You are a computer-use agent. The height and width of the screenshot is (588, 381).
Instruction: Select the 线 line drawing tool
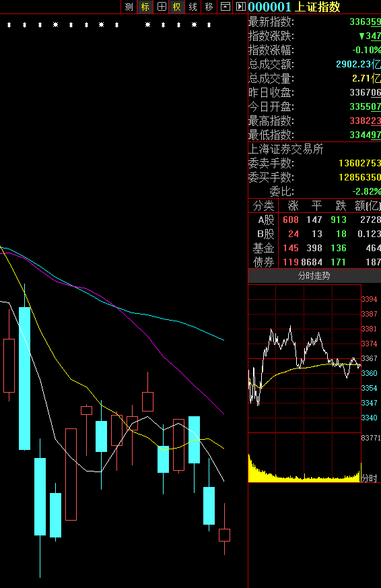click(x=193, y=7)
